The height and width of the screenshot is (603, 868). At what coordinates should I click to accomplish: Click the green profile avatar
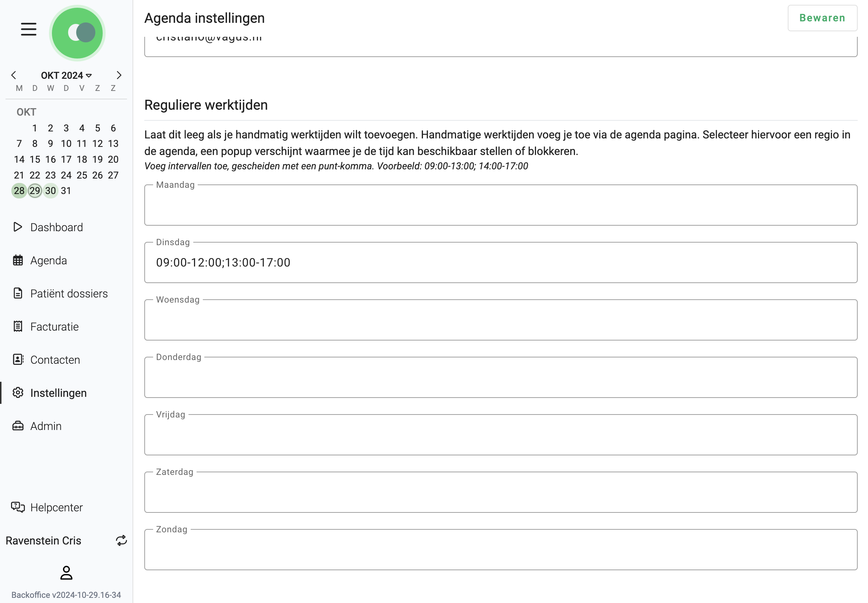77,33
